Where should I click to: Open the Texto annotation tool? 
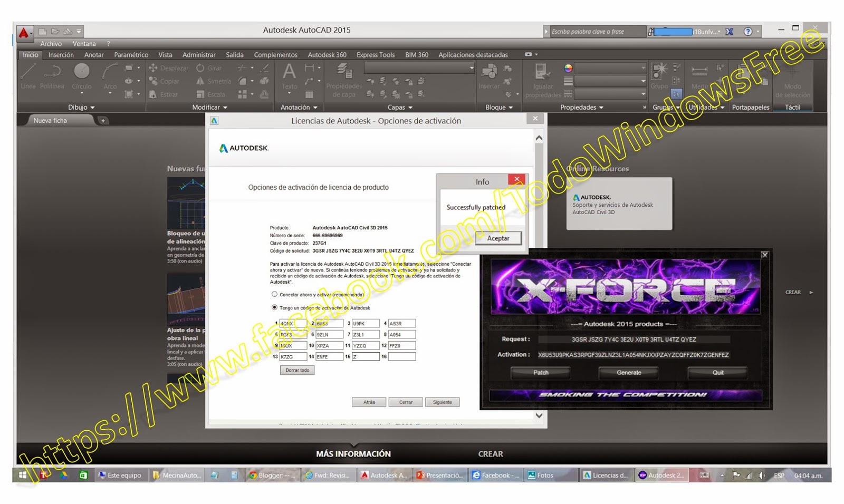(x=289, y=75)
